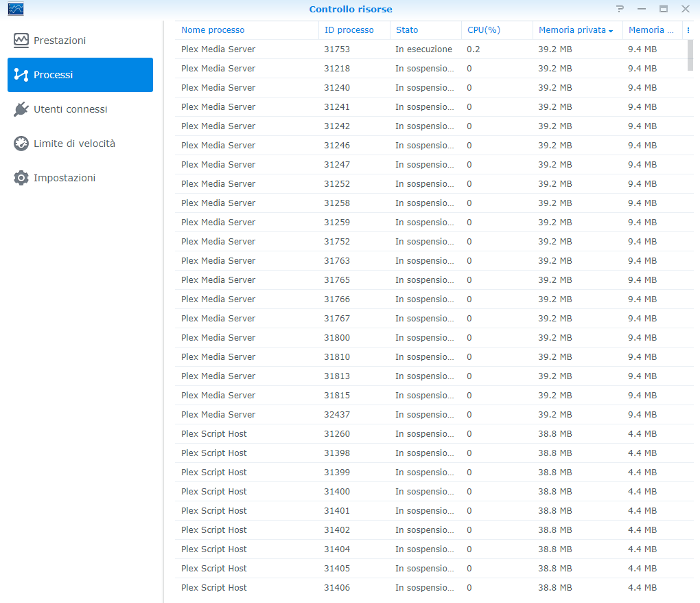Click process ID 31765

337,280
